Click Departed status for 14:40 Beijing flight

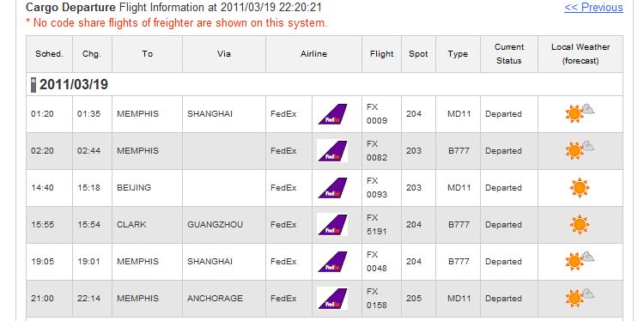click(503, 188)
